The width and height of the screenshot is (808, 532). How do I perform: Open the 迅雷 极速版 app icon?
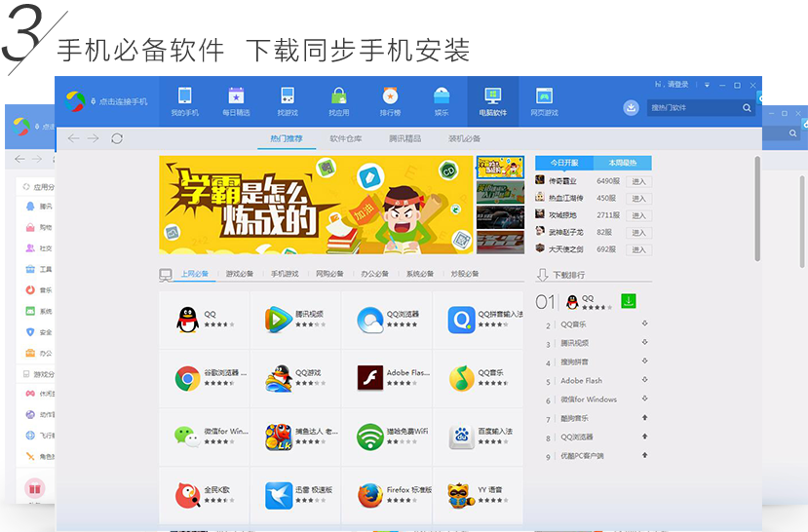(x=279, y=495)
